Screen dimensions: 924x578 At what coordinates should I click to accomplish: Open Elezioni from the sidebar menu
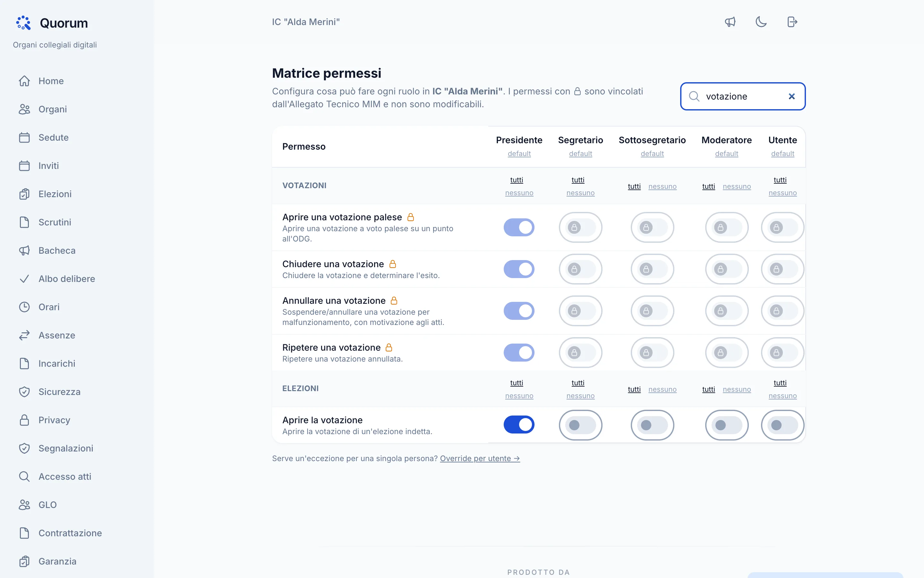click(77, 194)
